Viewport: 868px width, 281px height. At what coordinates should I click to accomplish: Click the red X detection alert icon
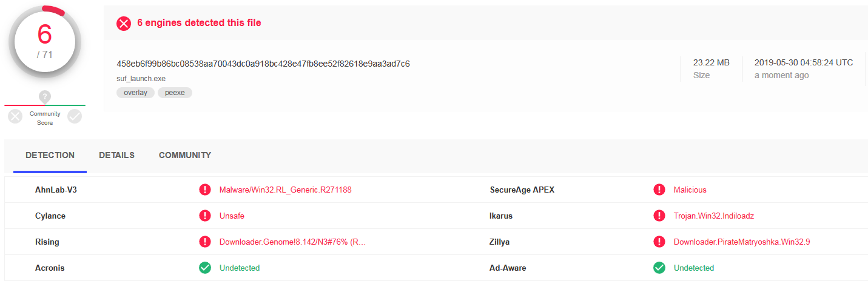(124, 23)
